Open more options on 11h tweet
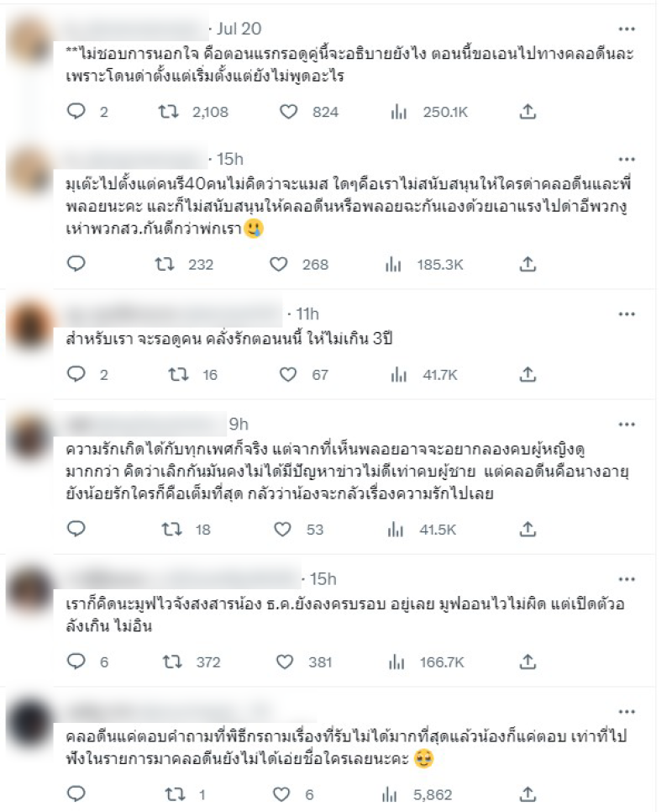The width and height of the screenshot is (672, 812). 627,314
